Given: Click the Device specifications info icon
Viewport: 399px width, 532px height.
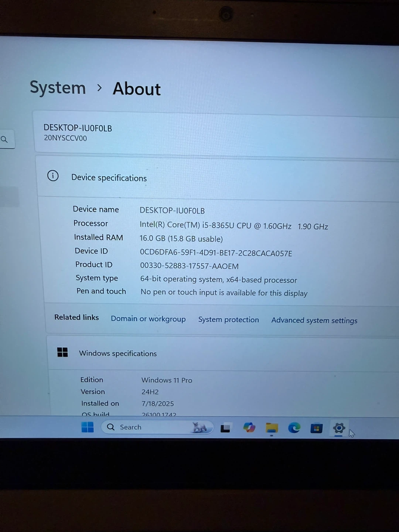Looking at the screenshot, I should (53, 176).
